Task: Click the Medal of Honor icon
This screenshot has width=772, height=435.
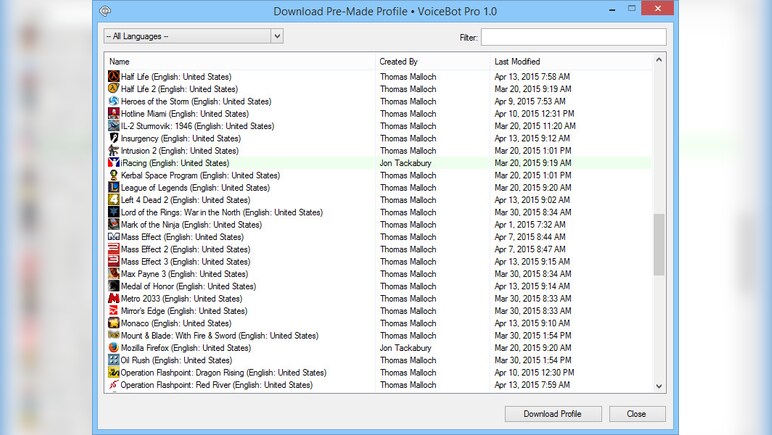Action: 114,285
